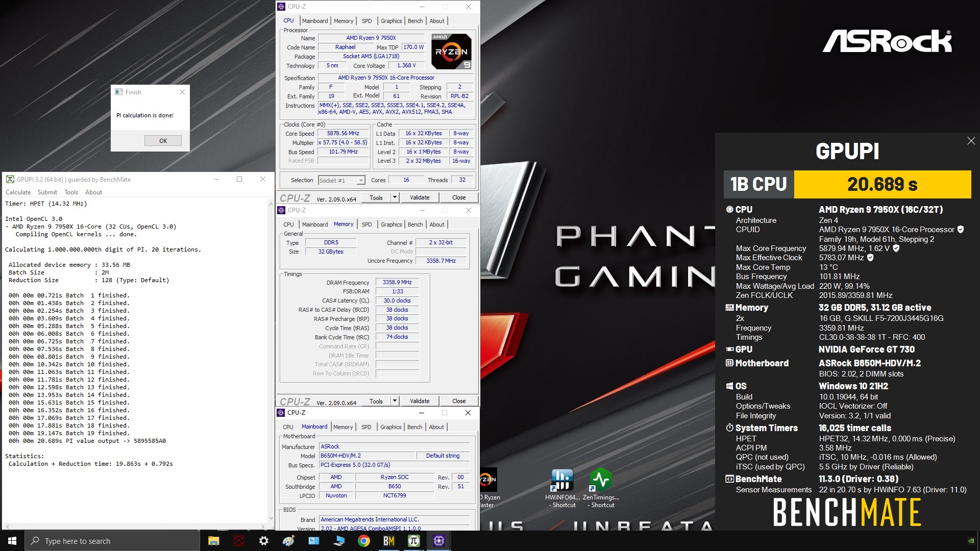Switch to Mainboard tab in top CPU-Z

(x=315, y=21)
